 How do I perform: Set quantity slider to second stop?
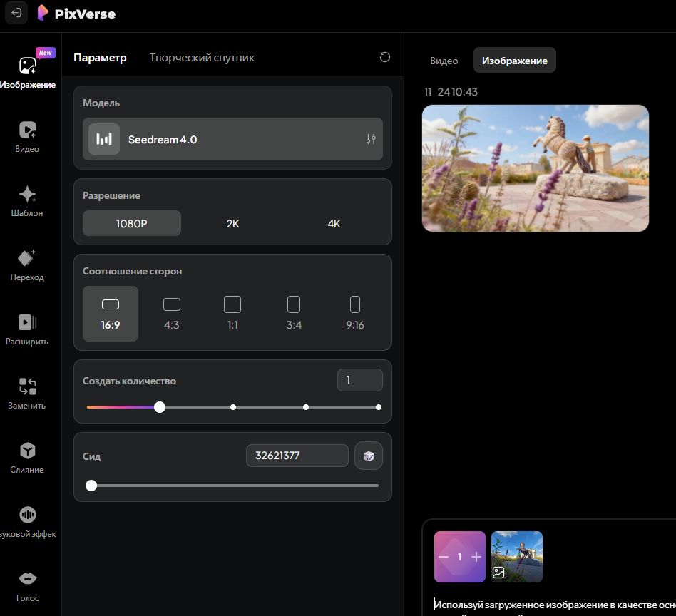point(233,407)
